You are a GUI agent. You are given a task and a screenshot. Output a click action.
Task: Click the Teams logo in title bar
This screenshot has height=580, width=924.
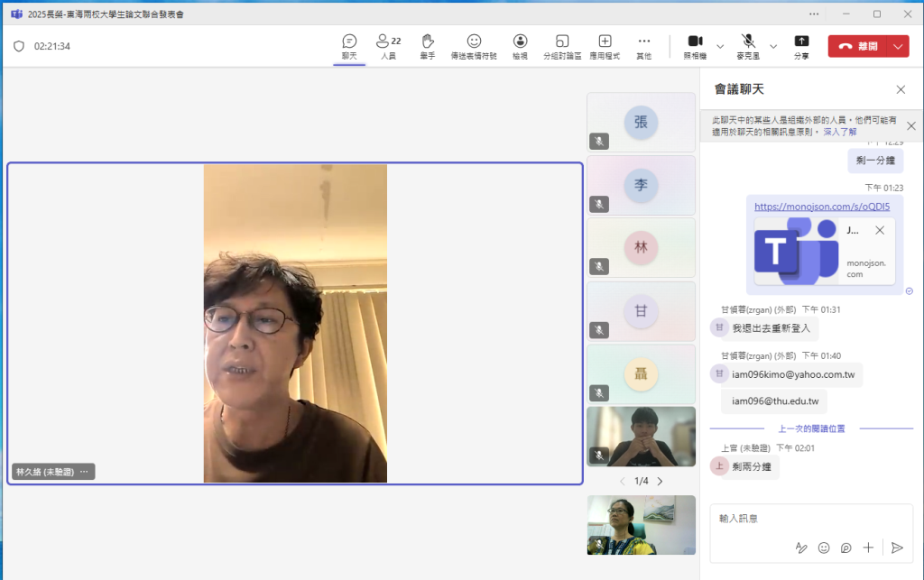click(x=16, y=14)
